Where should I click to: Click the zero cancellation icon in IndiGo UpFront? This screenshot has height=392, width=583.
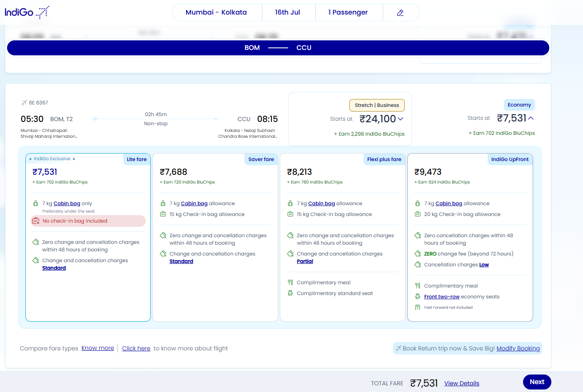point(418,236)
